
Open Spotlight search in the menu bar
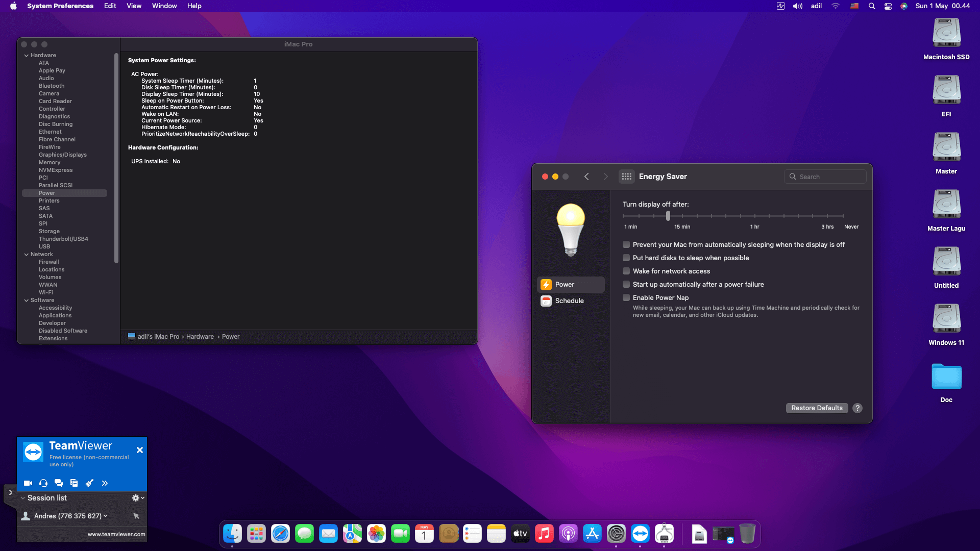[872, 6]
